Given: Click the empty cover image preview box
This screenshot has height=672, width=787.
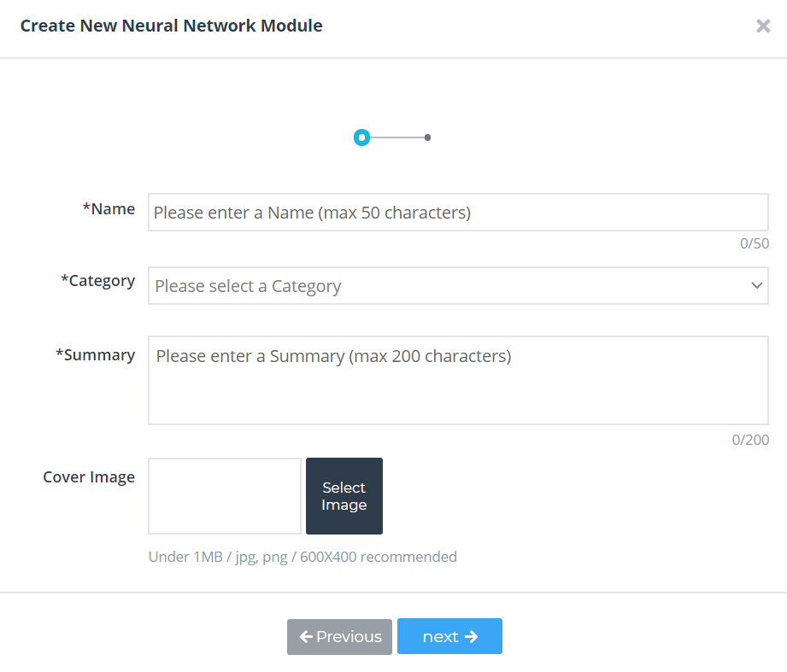Looking at the screenshot, I should click(x=225, y=496).
